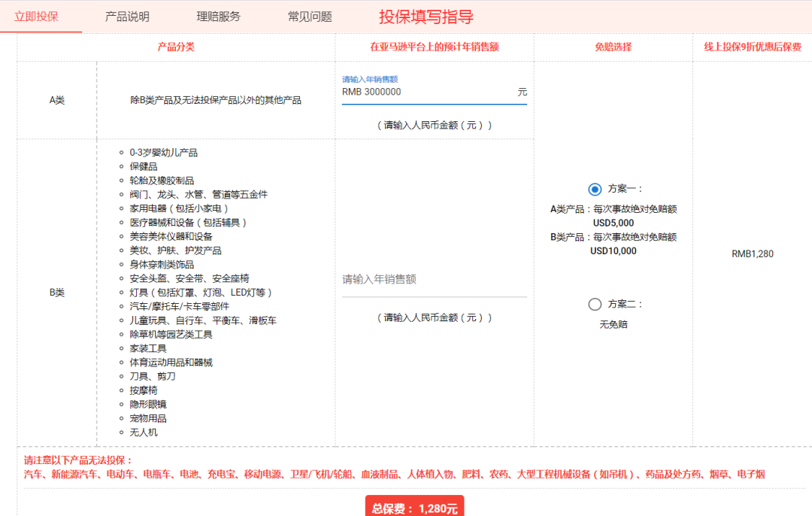Click the 宠物用品 list item
The image size is (812, 516).
click(148, 418)
